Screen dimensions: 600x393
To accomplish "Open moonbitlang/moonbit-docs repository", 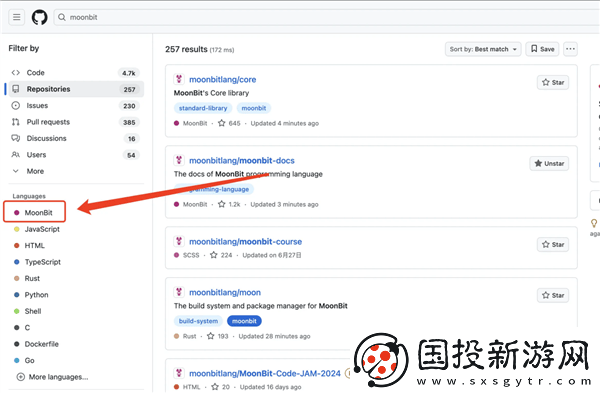I will click(242, 161).
